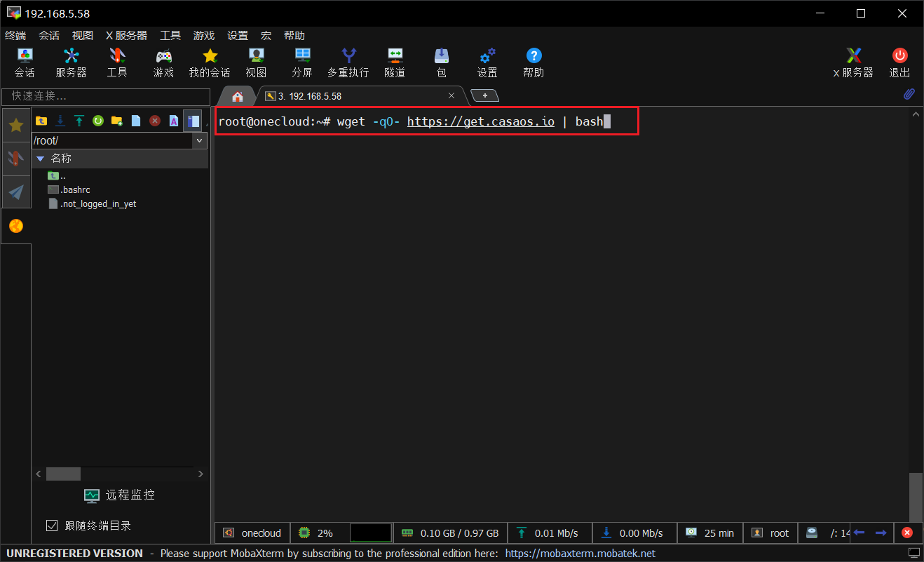Screen dimensions: 924x562
Task: Open the Sessions star sidebar tab
Action: [x=16, y=126]
